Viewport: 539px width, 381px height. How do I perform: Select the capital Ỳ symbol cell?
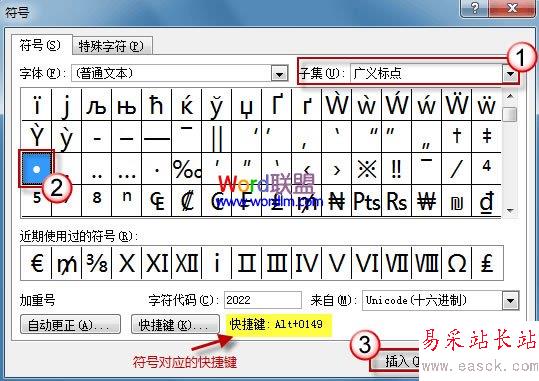coord(36,137)
